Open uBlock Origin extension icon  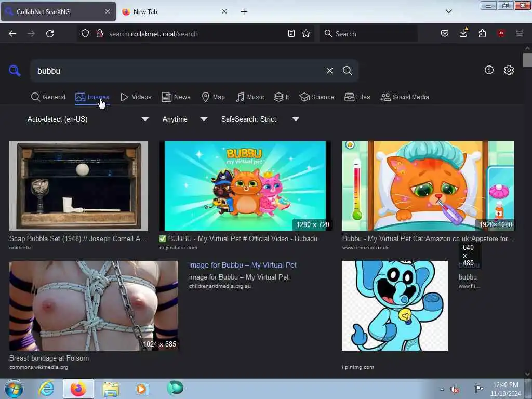(x=500, y=33)
